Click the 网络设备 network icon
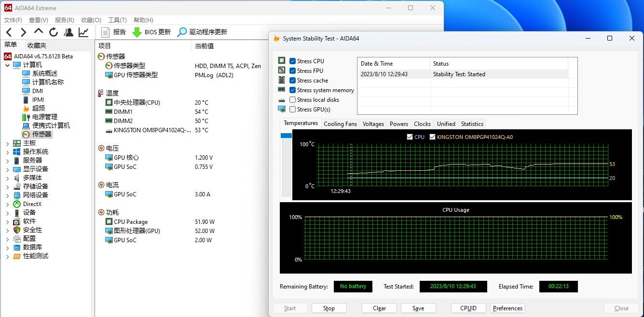The width and height of the screenshot is (644, 317). click(17, 195)
